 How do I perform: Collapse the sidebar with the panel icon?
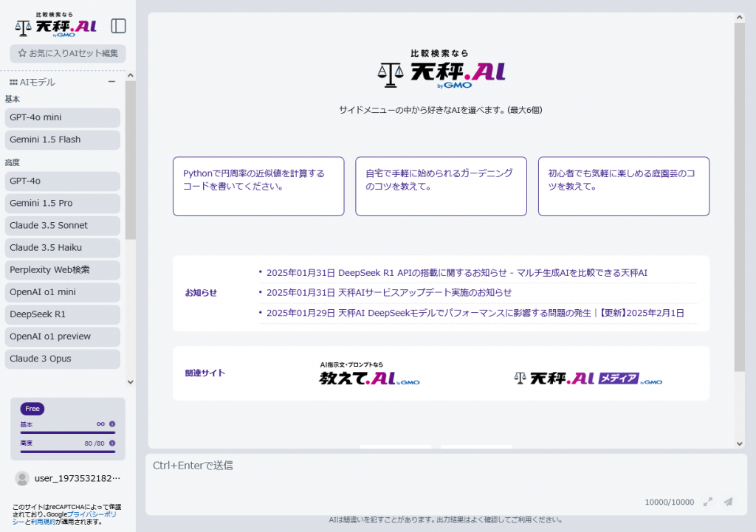point(118,26)
